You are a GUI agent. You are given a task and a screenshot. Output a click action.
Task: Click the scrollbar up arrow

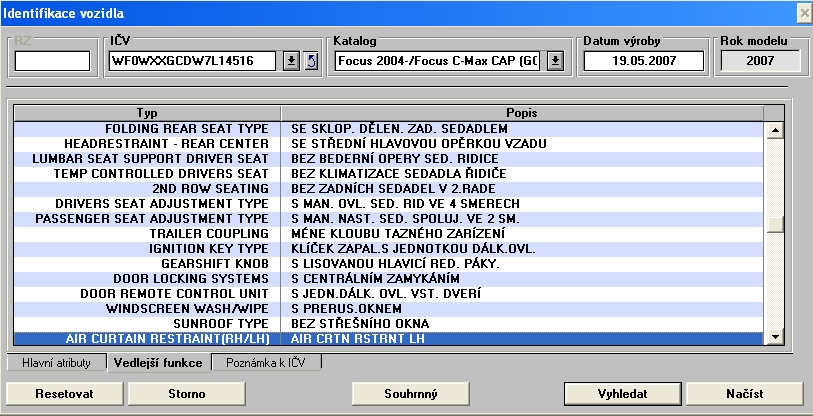pos(773,130)
